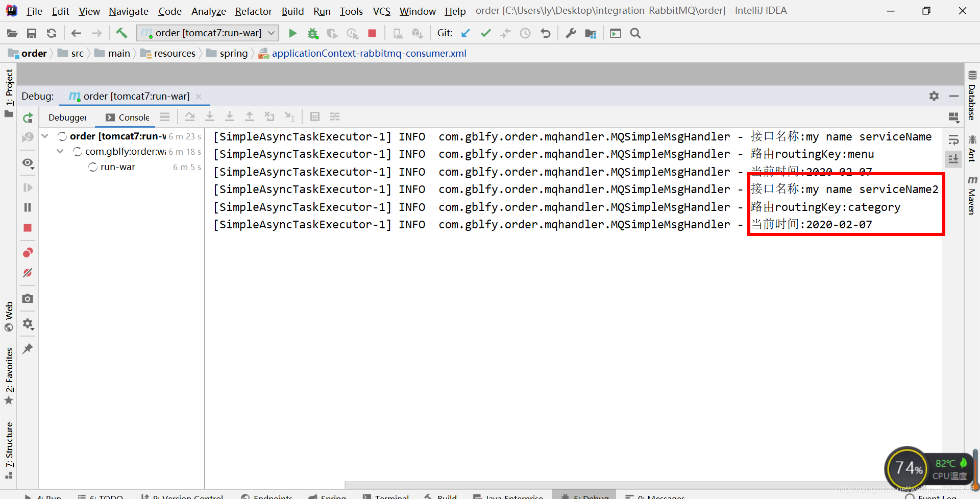Rerun debug session with green rerun icon

(28, 118)
